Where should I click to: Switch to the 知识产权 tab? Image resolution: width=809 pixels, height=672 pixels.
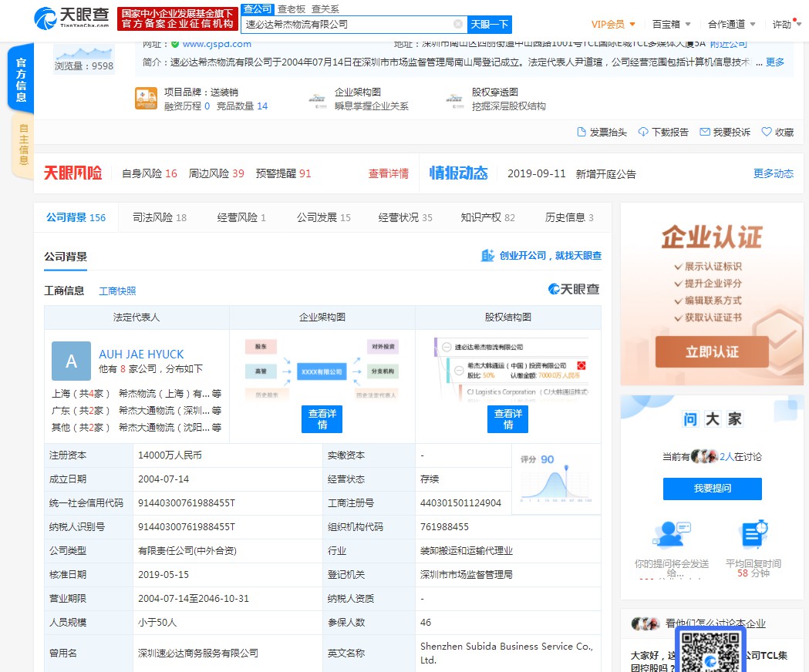click(487, 217)
